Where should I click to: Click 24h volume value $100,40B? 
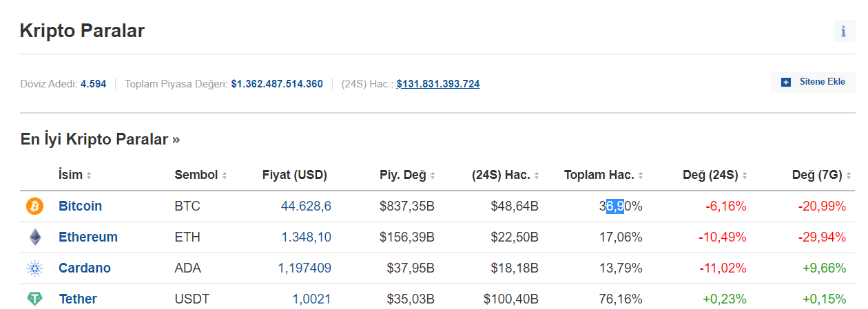point(511,299)
